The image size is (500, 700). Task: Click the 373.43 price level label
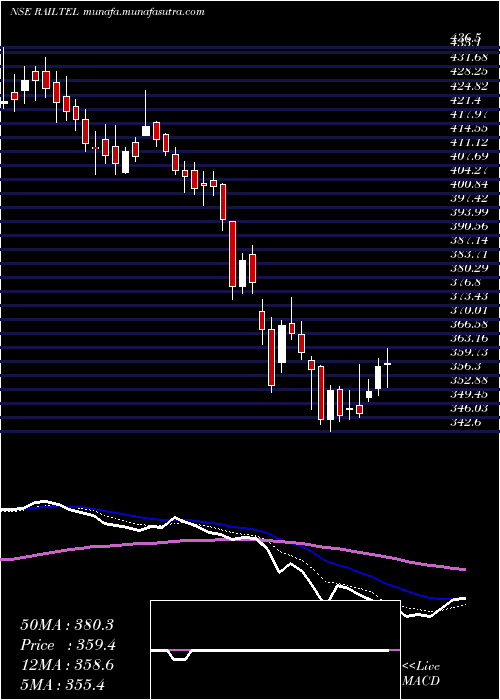[x=471, y=296]
